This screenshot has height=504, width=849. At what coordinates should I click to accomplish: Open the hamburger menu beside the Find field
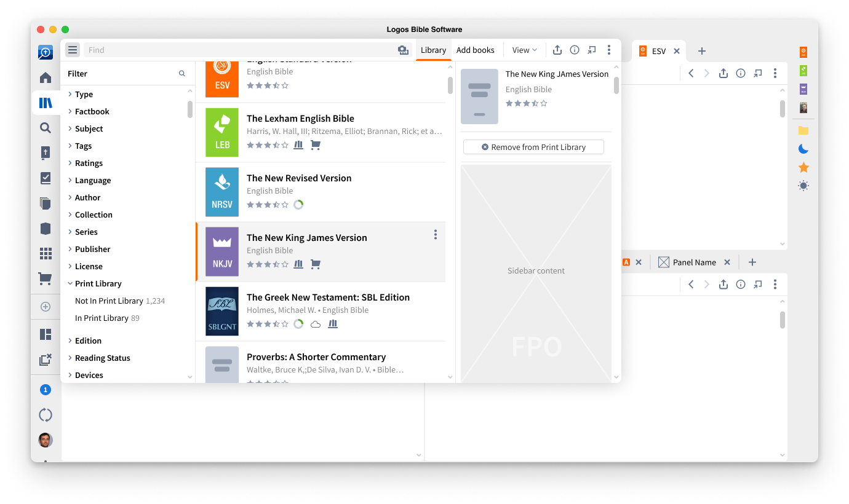(73, 50)
